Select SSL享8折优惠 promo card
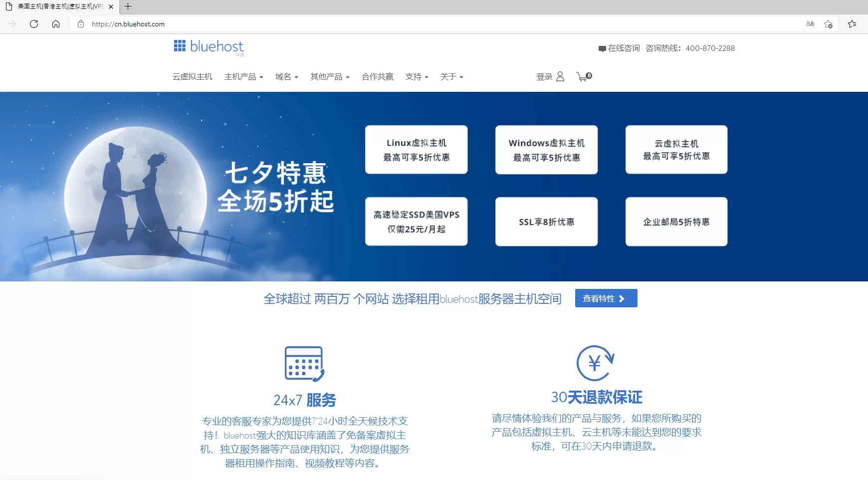 pos(546,222)
